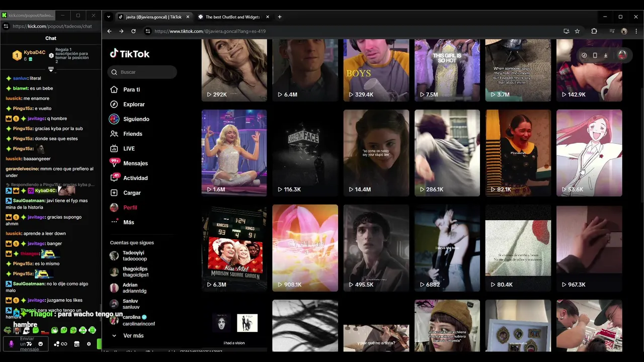Screen dimensions: 644x362
Task: Open video thumbnail with 908.1K views
Action: [305, 248]
